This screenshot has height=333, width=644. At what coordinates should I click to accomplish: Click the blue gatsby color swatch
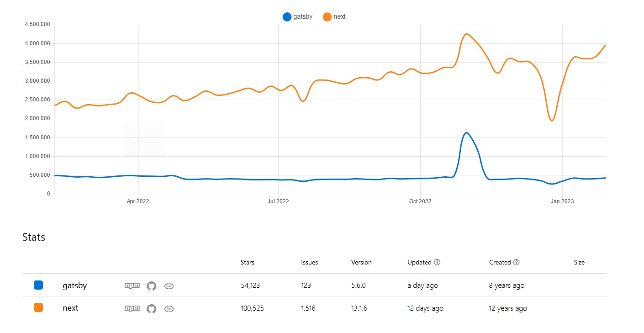pyautogui.click(x=38, y=285)
